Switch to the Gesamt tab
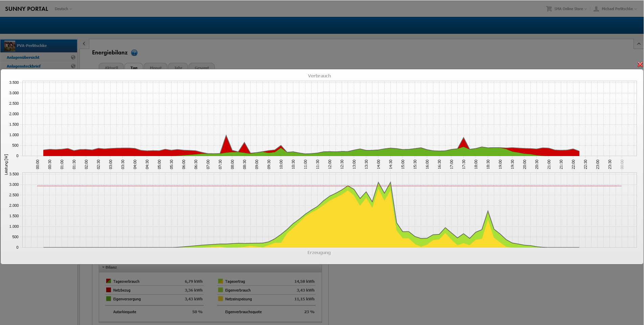This screenshot has height=325, width=644. (x=202, y=67)
